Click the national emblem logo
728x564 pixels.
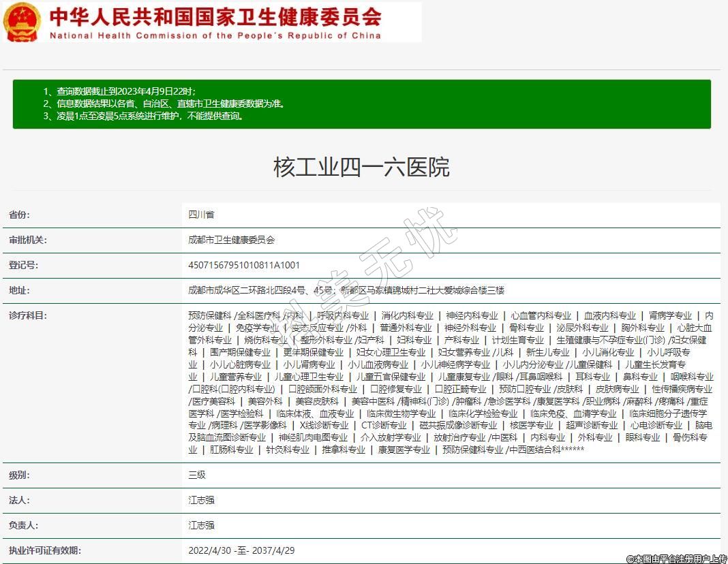[22, 22]
